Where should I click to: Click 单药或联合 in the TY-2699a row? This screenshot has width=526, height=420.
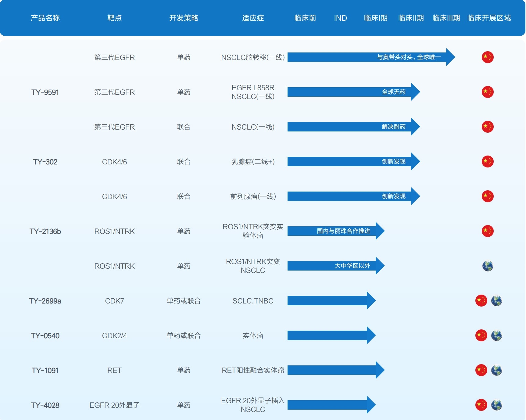[x=184, y=301]
